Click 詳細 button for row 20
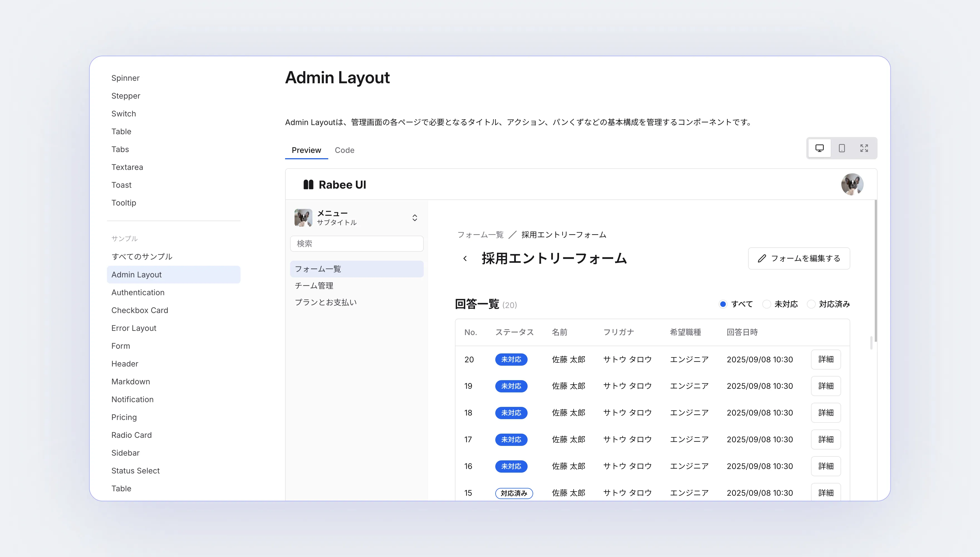Screen dimensions: 980x557 click(x=826, y=360)
